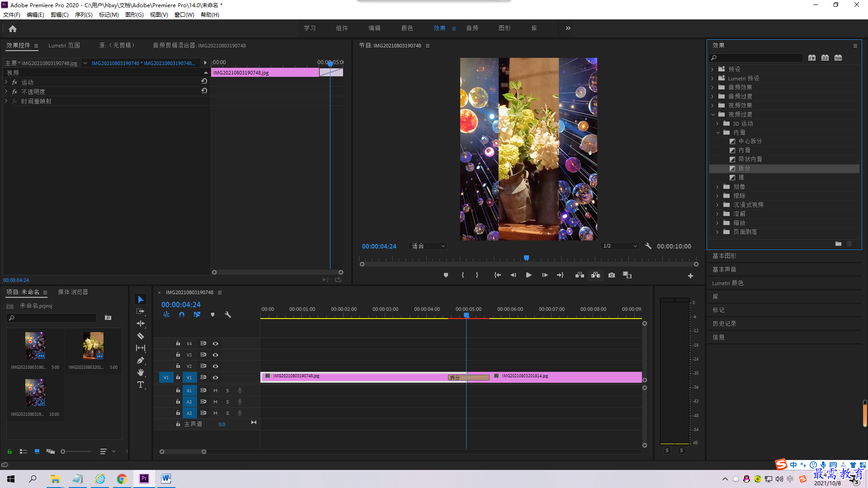Screen dimensions: 868x488
Task: Open the 序列(S) menu
Action: pyautogui.click(x=84, y=15)
